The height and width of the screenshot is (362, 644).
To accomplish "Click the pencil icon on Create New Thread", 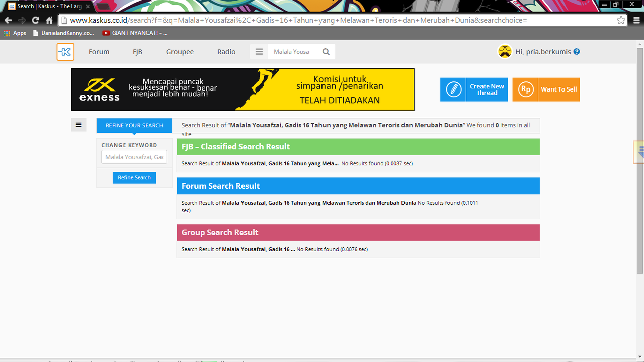I will click(453, 89).
